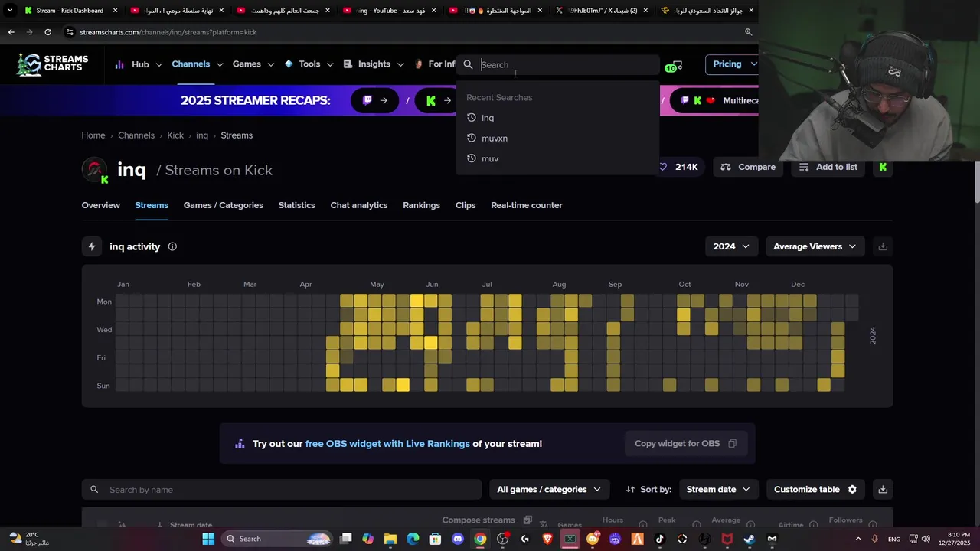
Task: Open the 2024 year dropdown
Action: click(731, 246)
